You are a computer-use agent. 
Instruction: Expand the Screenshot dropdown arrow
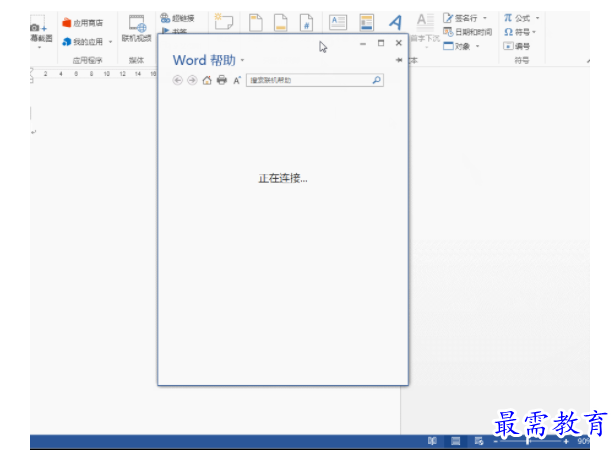[39, 48]
